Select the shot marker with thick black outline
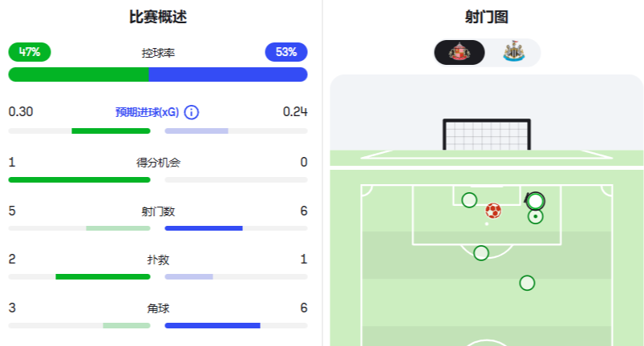 pyautogui.click(x=536, y=200)
